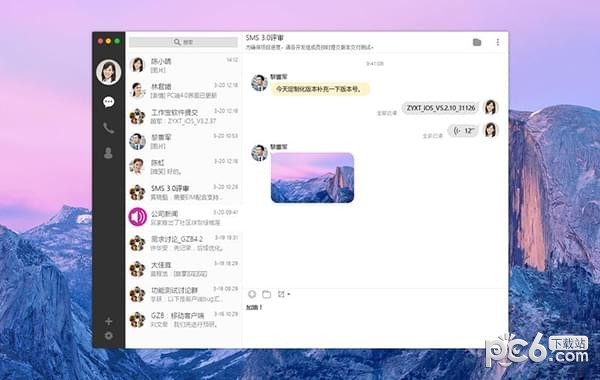The width and height of the screenshot is (600, 380).
Task: Click the read-status label beside the ZYXT_IOS message
Action: pos(387,113)
